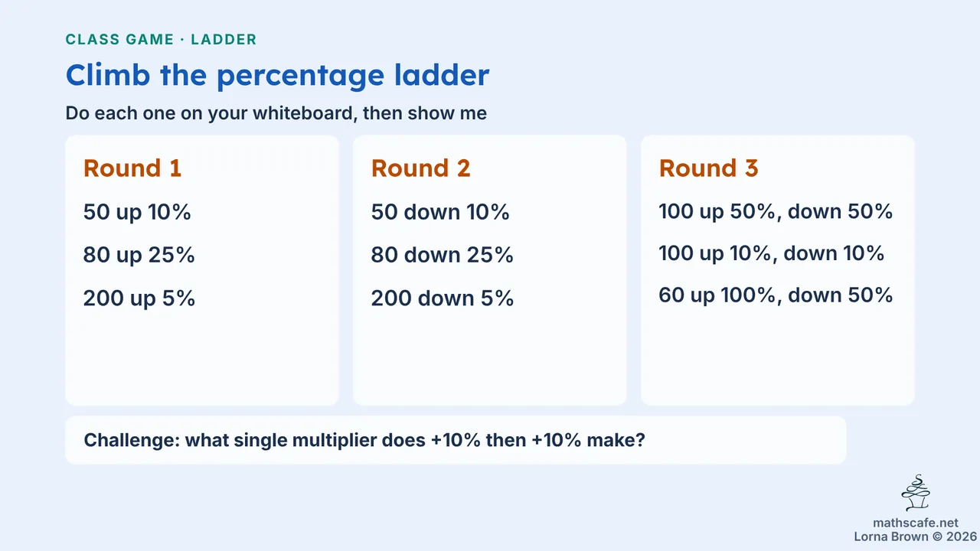Click the '200 up 5%' question
Screen dimensions: 980x551
coord(139,298)
